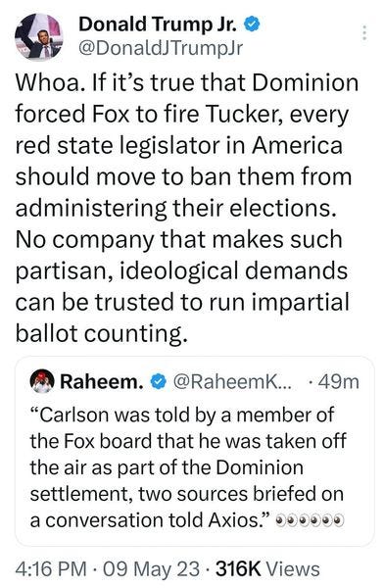Open the 316K Views count
This screenshot has width=384, height=588.
click(x=268, y=568)
